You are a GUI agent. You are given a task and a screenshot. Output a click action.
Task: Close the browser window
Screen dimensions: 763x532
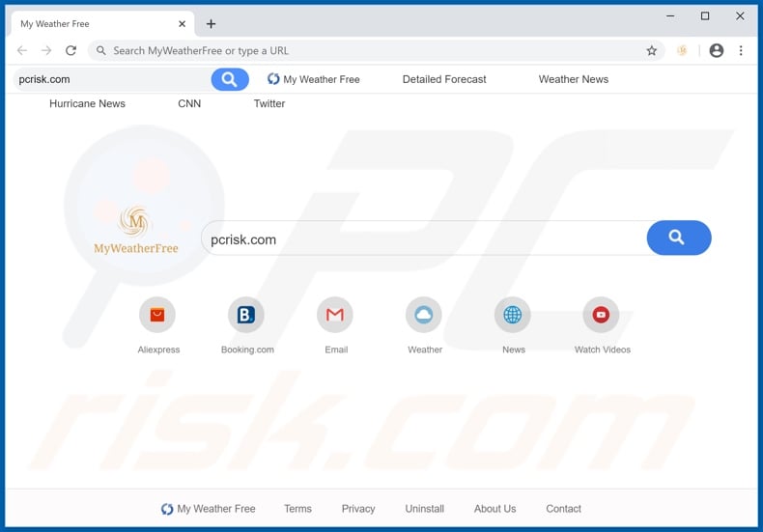point(740,16)
